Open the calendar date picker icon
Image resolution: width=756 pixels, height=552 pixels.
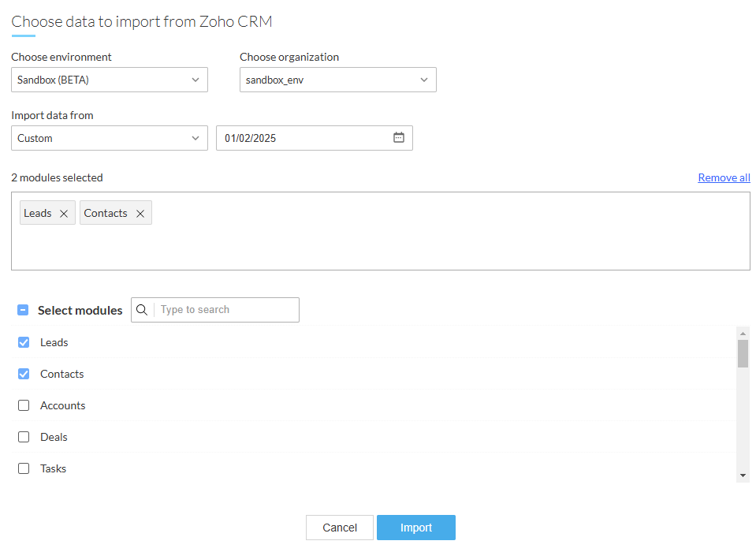coord(399,138)
